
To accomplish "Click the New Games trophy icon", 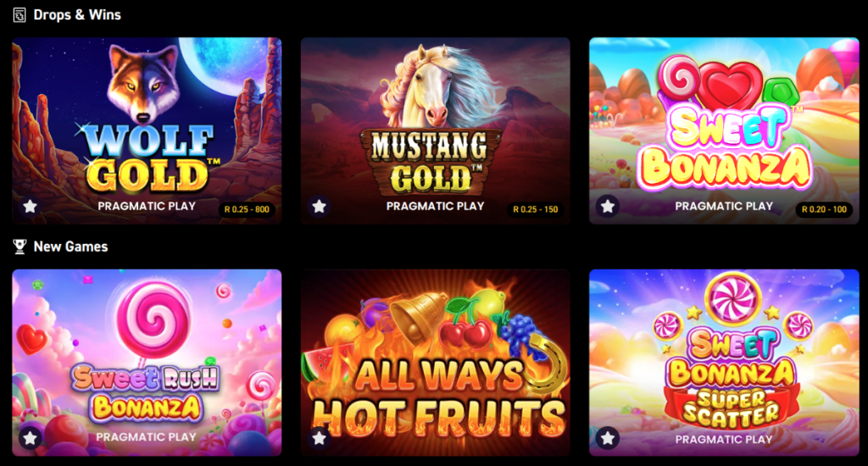I will [19, 247].
